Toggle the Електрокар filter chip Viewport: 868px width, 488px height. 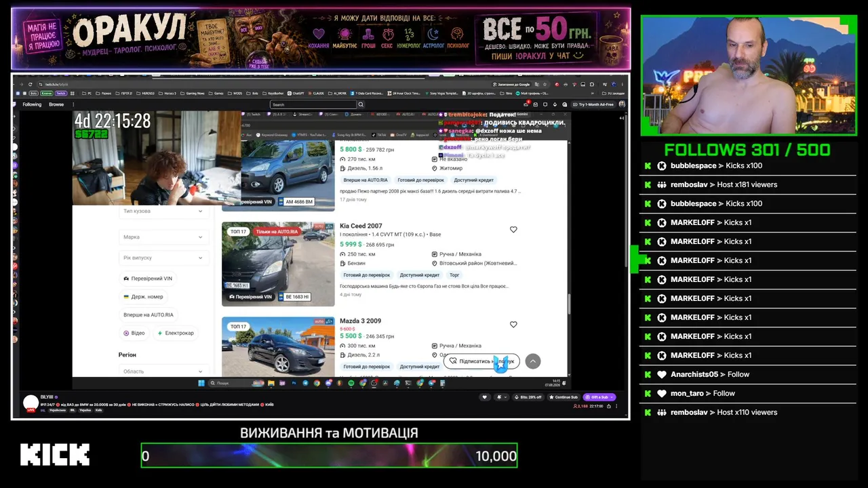pyautogui.click(x=176, y=333)
